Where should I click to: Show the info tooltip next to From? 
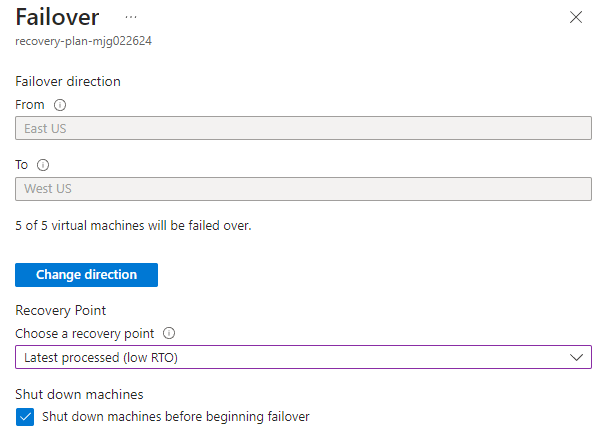(60, 105)
